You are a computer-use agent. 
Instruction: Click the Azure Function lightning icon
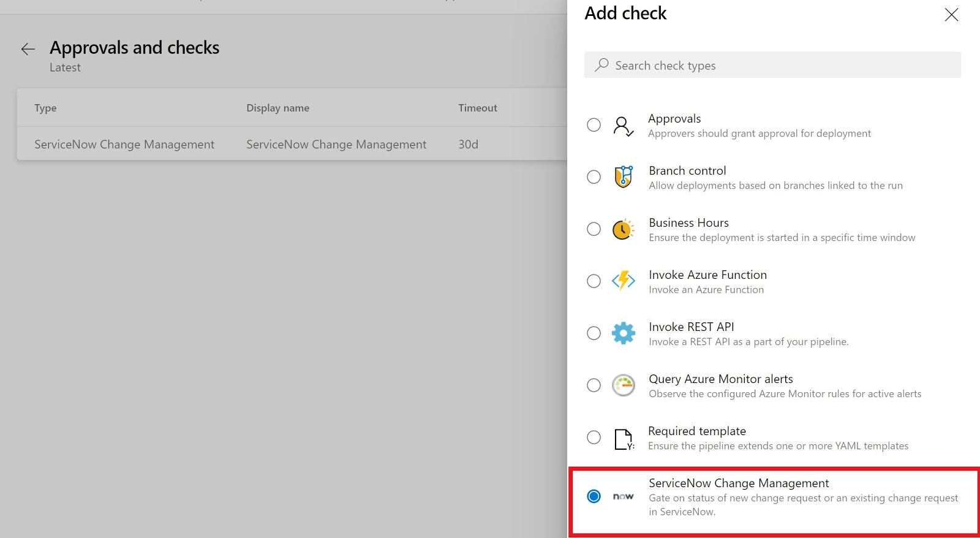tap(624, 281)
